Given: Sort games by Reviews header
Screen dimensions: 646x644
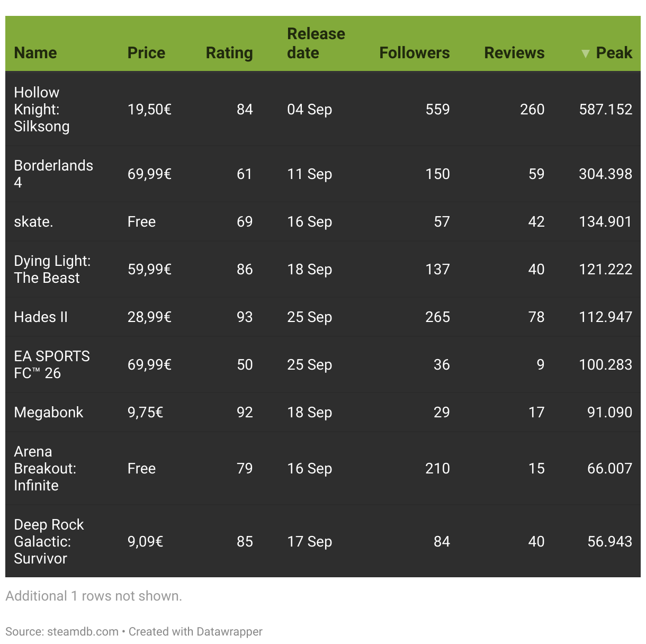Looking at the screenshot, I should (514, 53).
